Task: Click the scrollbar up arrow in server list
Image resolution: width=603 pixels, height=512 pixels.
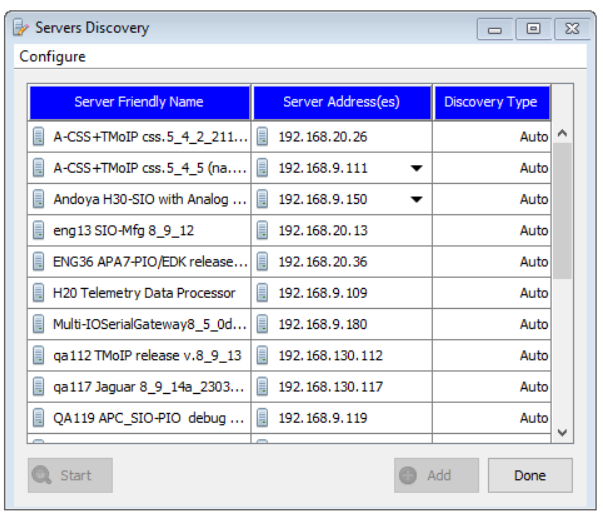Action: click(x=562, y=132)
